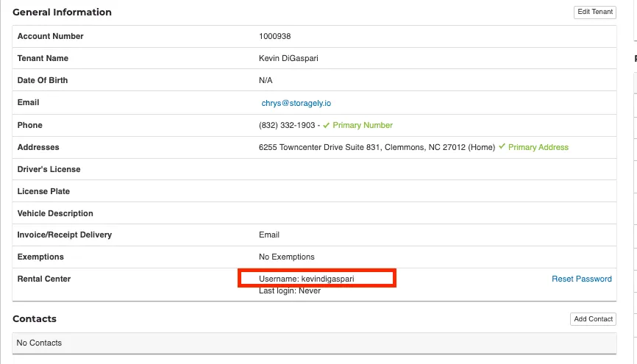
Task: Click the green Primary Number checkmark icon
Action: (326, 125)
